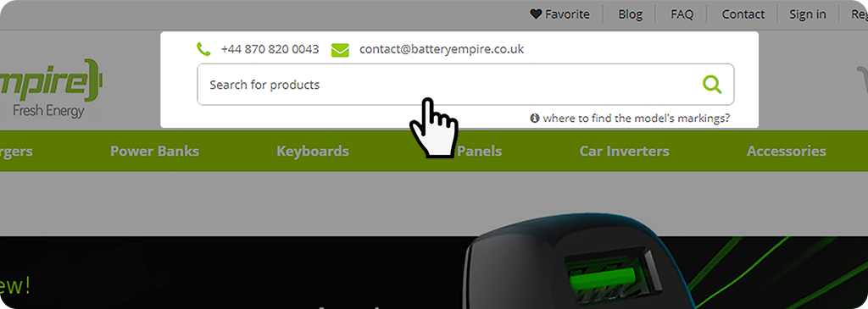Click the info icon beside model's markings
The image size is (868, 309).
[535, 118]
